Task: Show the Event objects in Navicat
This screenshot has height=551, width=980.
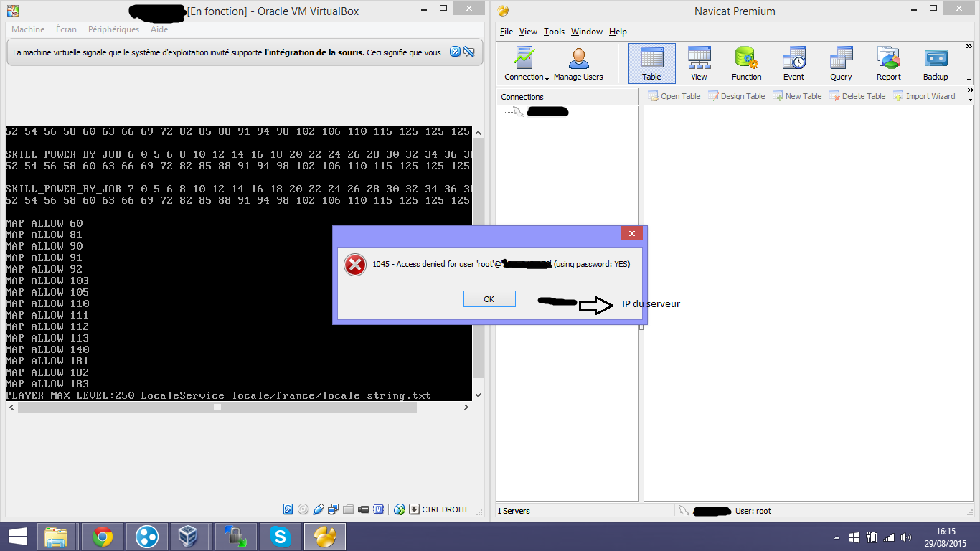Action: 793,64
